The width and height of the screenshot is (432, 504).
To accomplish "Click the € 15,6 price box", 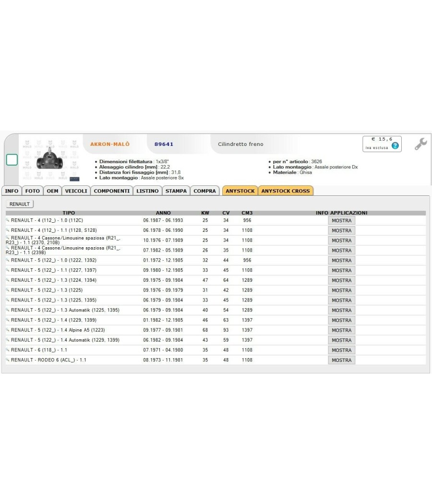I will (382, 144).
